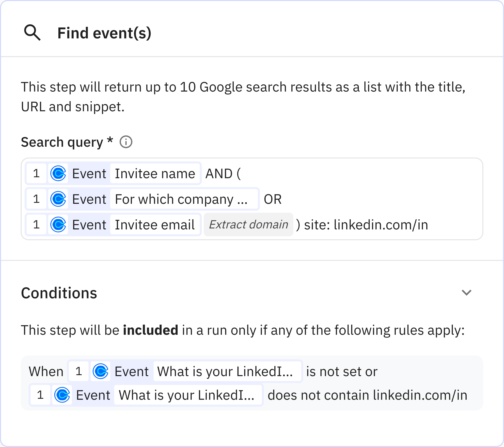Select the For which company token
Screen dimensions: 504x447
click(184, 199)
